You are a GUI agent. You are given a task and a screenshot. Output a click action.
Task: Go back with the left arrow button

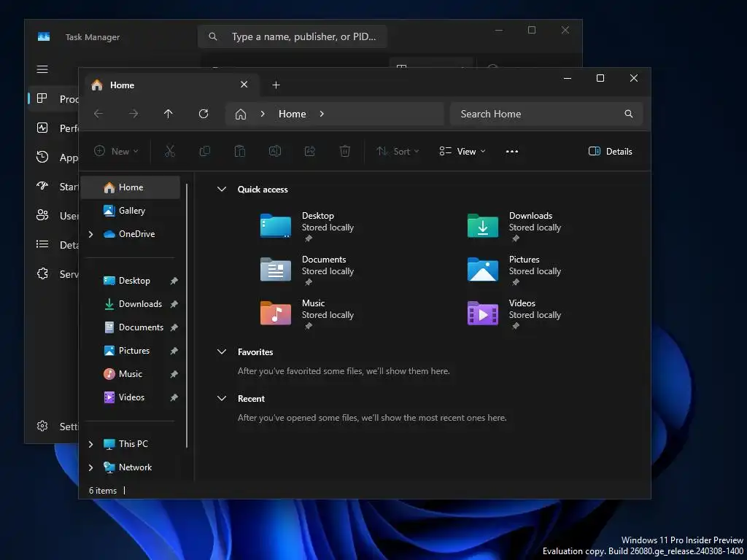98,114
